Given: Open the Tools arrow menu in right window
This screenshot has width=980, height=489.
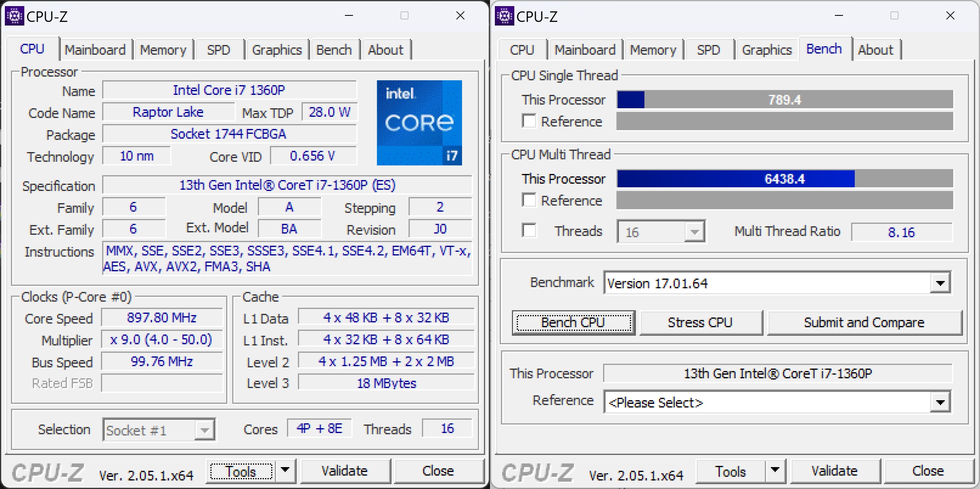Looking at the screenshot, I should point(775,470).
